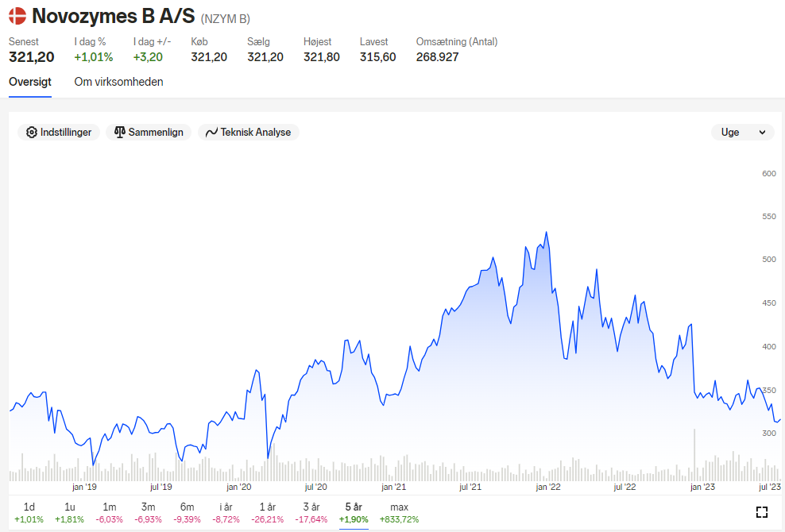Select the 1m time range

(x=109, y=513)
